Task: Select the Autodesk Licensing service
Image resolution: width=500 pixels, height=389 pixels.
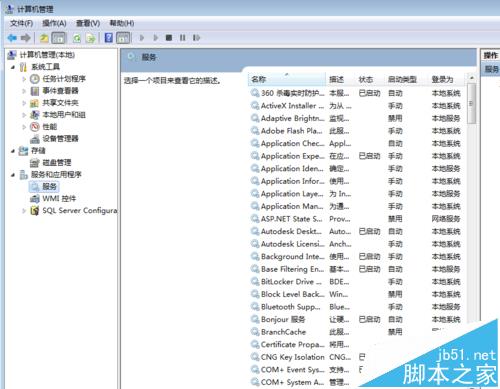Action: (x=356, y=244)
